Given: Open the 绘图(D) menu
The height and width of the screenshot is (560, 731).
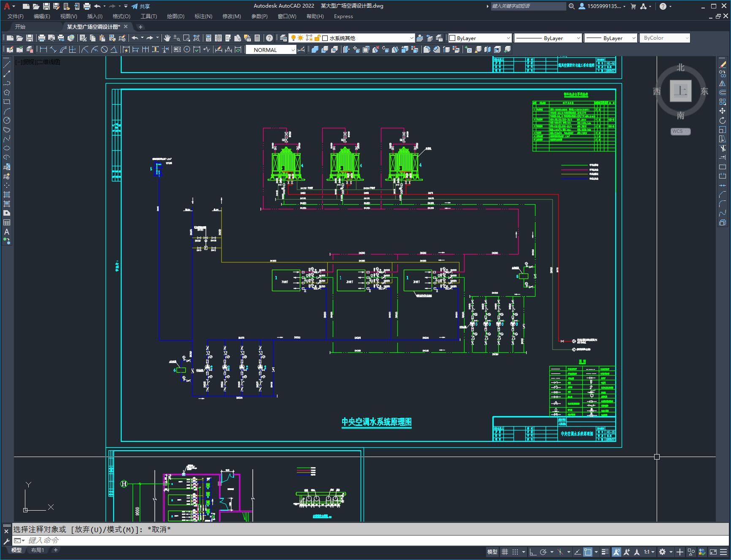Looking at the screenshot, I should [175, 16].
